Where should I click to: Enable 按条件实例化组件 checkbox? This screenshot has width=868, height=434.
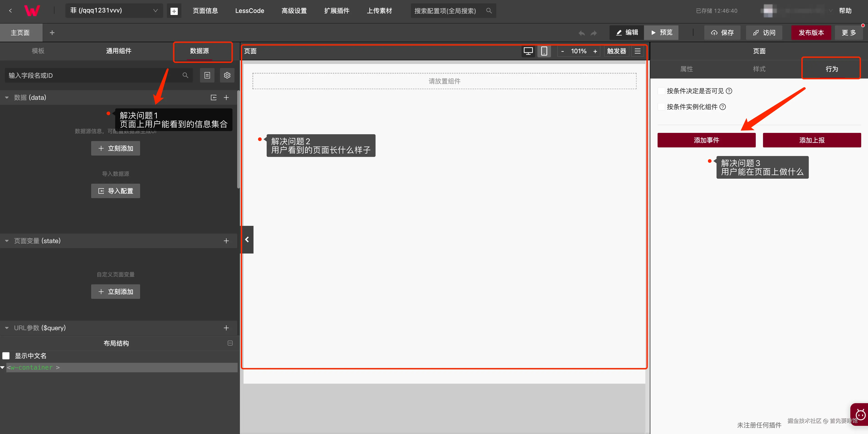pyautogui.click(x=661, y=107)
